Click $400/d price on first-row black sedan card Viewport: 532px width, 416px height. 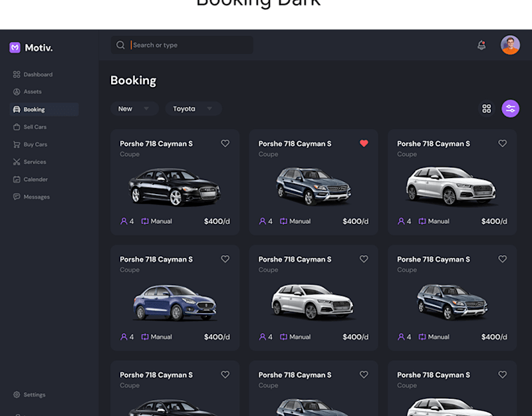pos(217,221)
